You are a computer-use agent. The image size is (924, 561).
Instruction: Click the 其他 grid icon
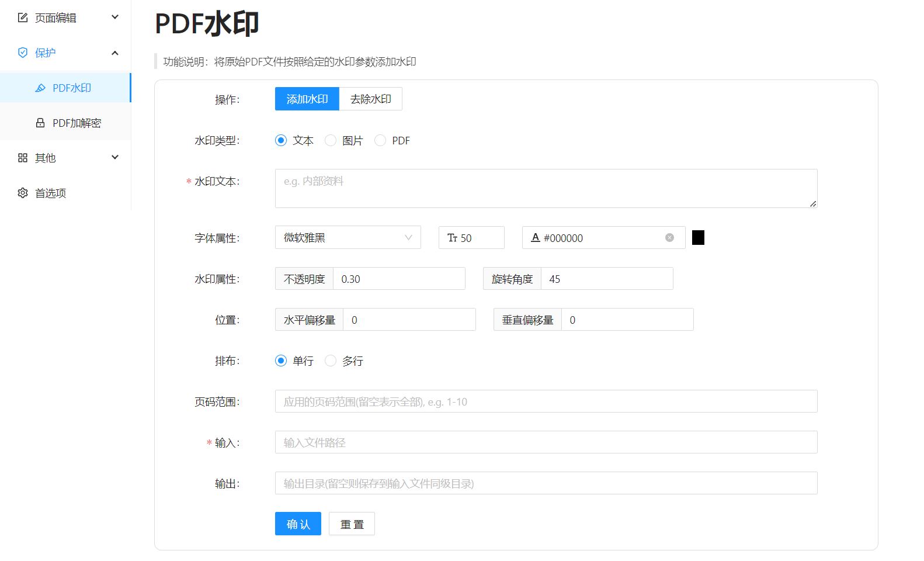click(x=23, y=158)
